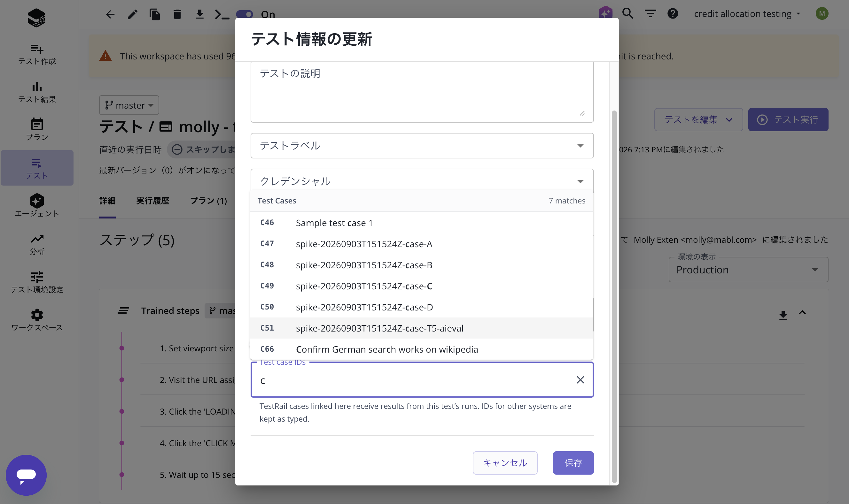This screenshot has width=849, height=504.
Task: Open テスト in the sidebar
Action: click(x=37, y=168)
